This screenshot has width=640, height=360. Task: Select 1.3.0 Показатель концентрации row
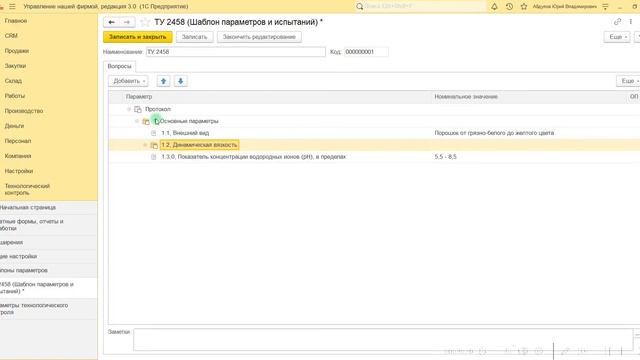(x=374, y=157)
